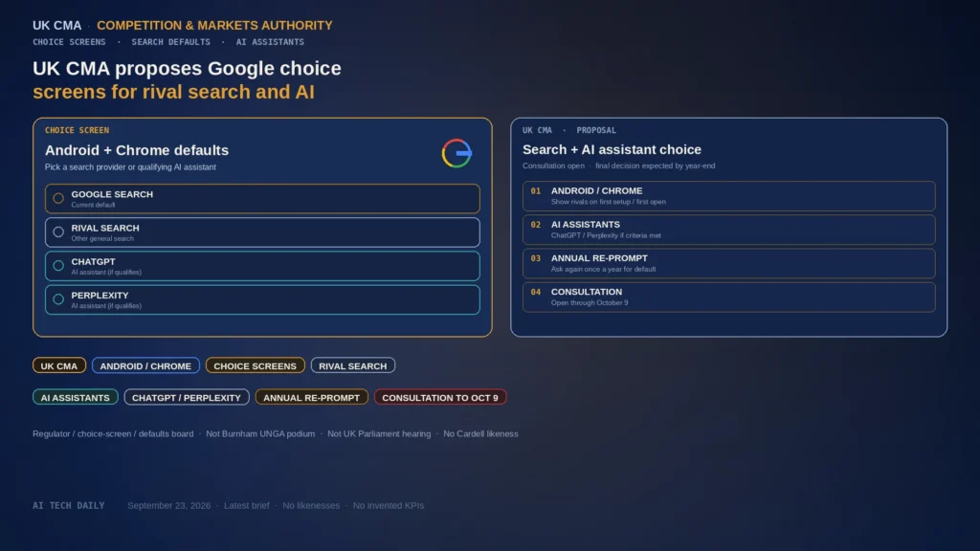980x551 pixels.
Task: Click the 'Not UK Parliament hearing' note
Action: click(x=379, y=433)
